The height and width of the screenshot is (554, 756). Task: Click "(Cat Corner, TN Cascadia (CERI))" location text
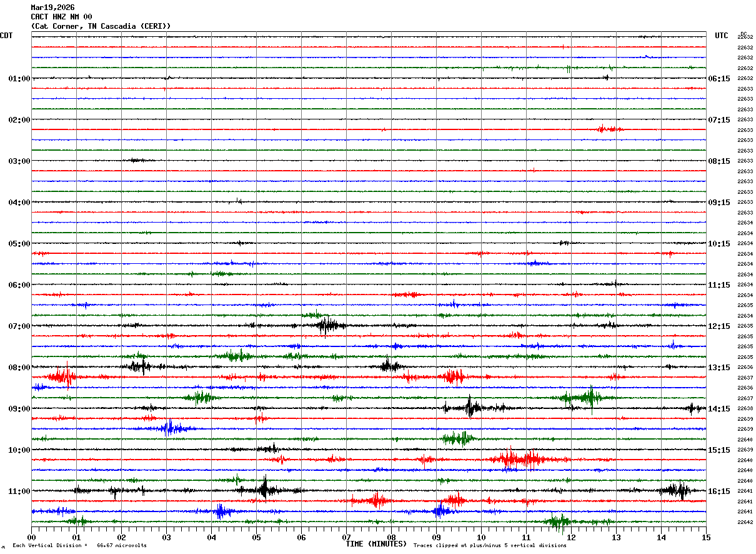pos(101,26)
